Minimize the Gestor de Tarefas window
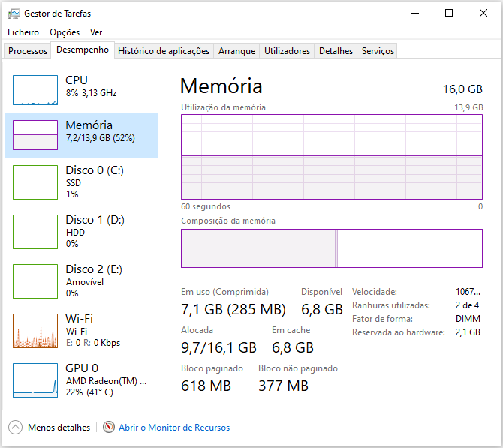 pos(415,13)
